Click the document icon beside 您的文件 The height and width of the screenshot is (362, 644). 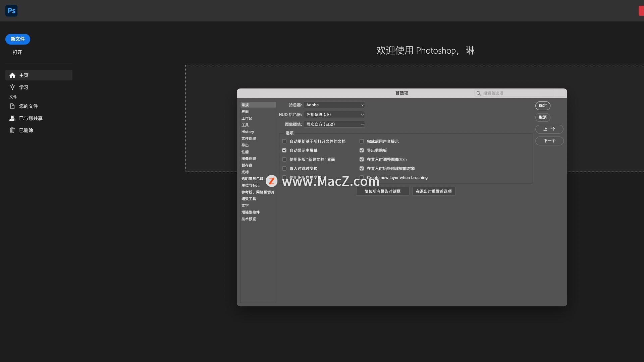pyautogui.click(x=12, y=106)
